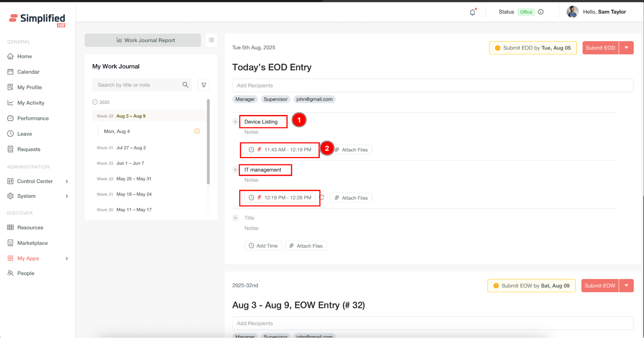Click the journal list vertical scrollbar

tap(208, 142)
